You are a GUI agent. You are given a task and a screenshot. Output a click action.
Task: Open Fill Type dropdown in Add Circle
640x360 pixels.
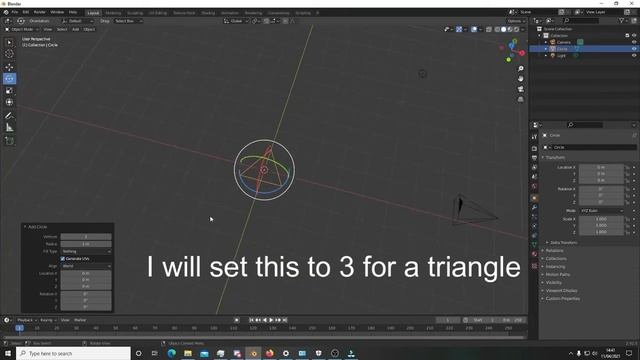point(86,251)
